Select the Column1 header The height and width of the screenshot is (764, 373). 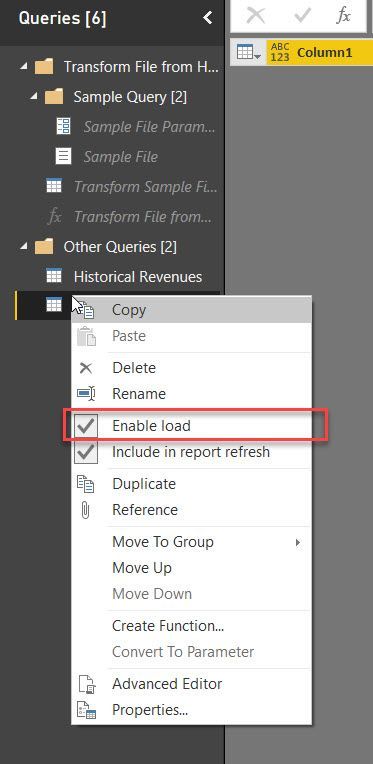(x=324, y=52)
